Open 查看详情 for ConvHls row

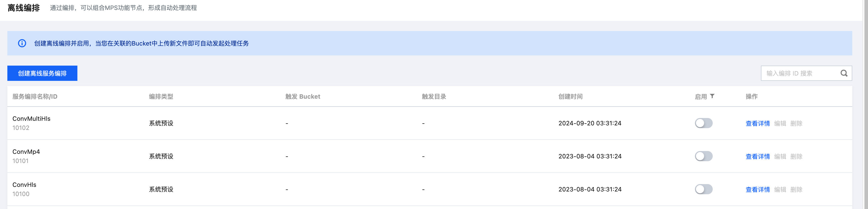coord(757,190)
